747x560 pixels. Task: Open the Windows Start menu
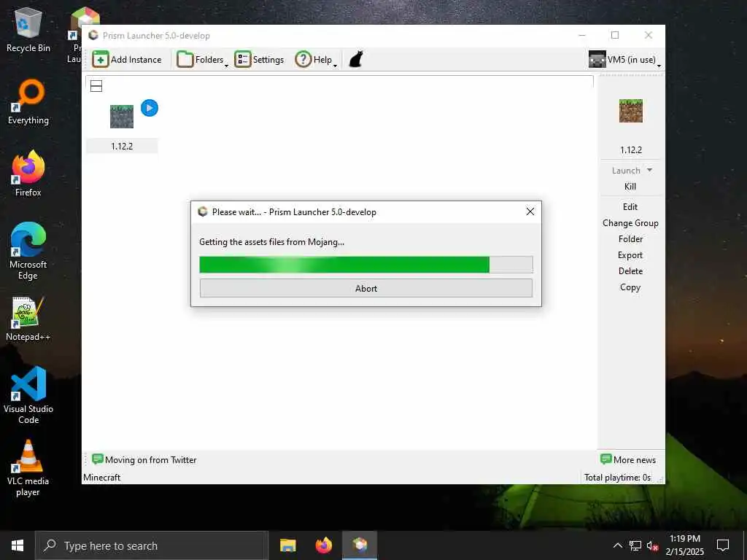coord(18,545)
